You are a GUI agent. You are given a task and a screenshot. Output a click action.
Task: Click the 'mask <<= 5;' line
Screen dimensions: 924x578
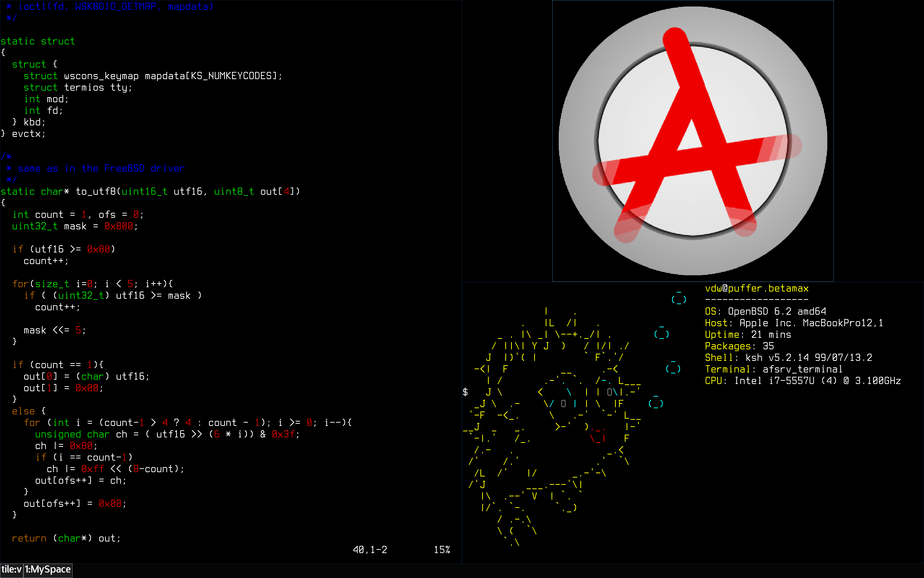(55, 330)
